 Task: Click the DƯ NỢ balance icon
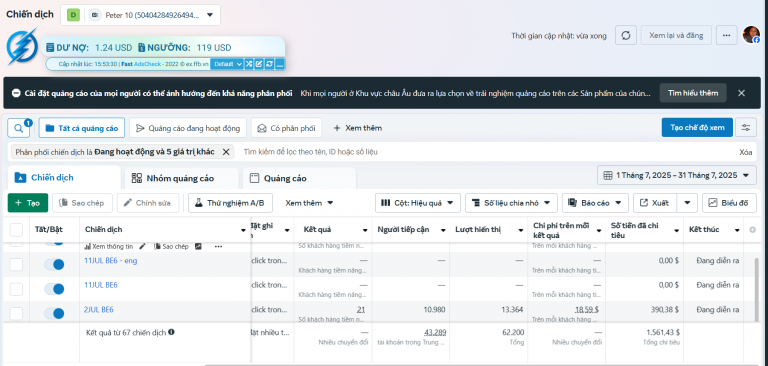coord(50,48)
